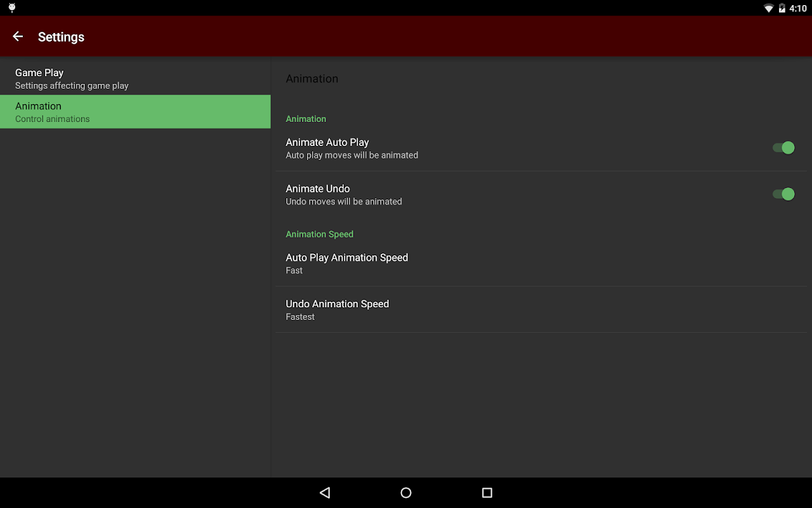Screen dimensions: 812x508
Task: Open Undo Animation Speed options
Action: 544,310
